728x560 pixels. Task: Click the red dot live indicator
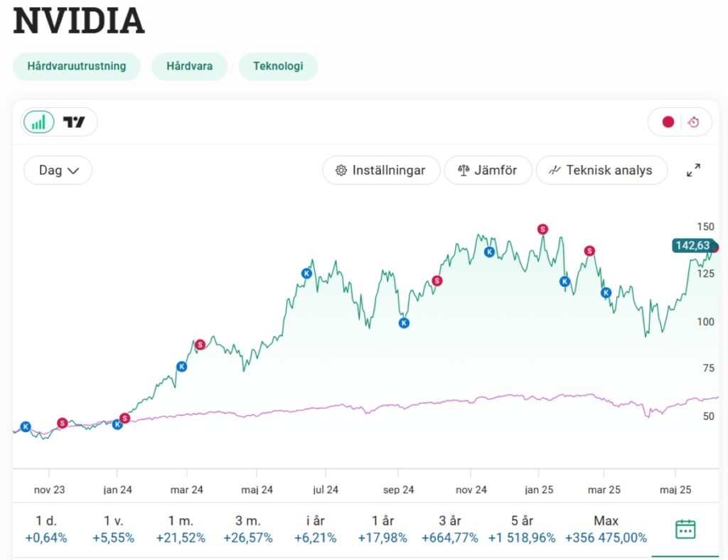coord(668,122)
